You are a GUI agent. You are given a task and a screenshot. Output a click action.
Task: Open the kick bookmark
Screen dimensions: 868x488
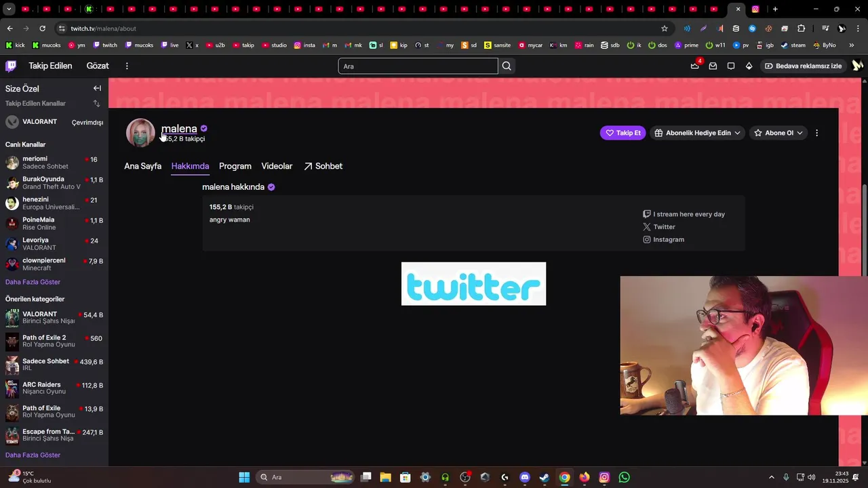pos(15,45)
